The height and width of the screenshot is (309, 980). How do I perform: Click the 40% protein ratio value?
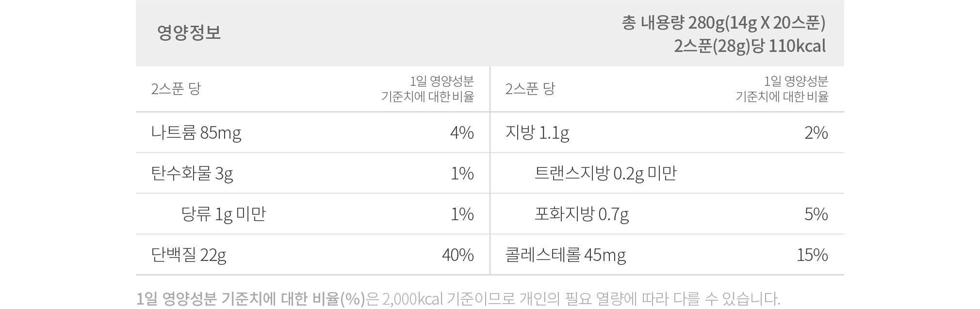pos(458,255)
